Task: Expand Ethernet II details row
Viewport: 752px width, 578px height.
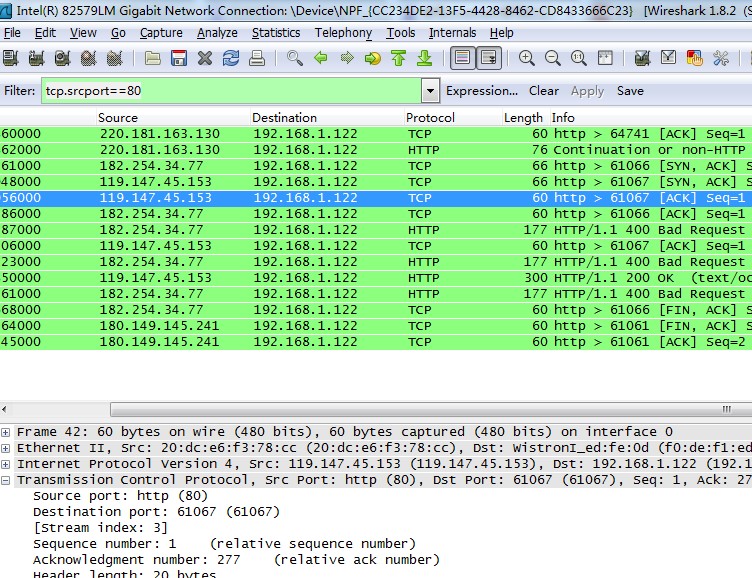Action: [6, 448]
